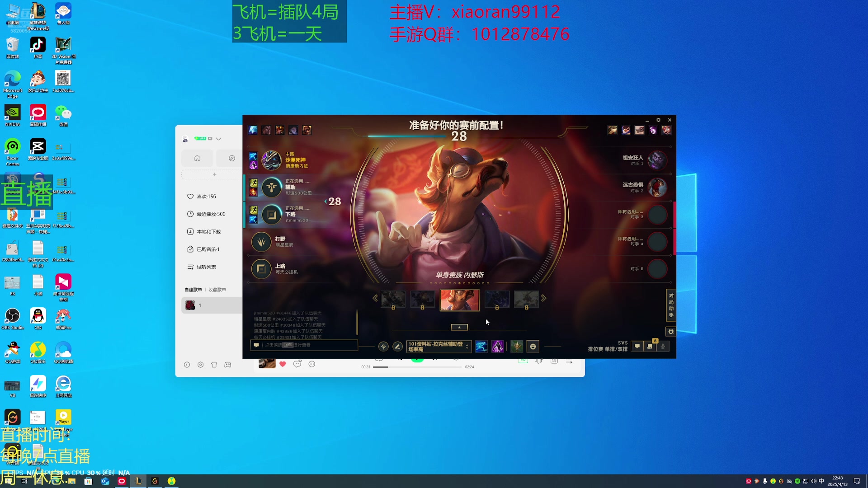Screen dimensions: 868x488
Task: Open Windows notification center in taskbar
Action: (856, 481)
